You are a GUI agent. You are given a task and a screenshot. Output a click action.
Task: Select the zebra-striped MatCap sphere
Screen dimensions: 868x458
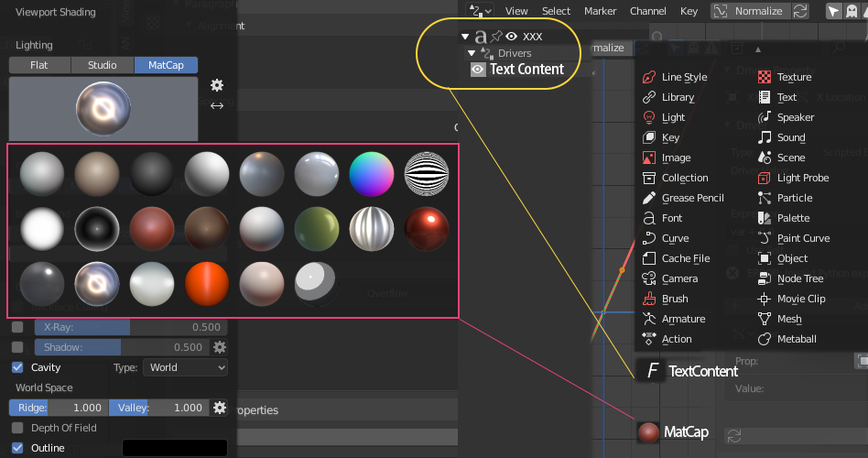tap(427, 174)
